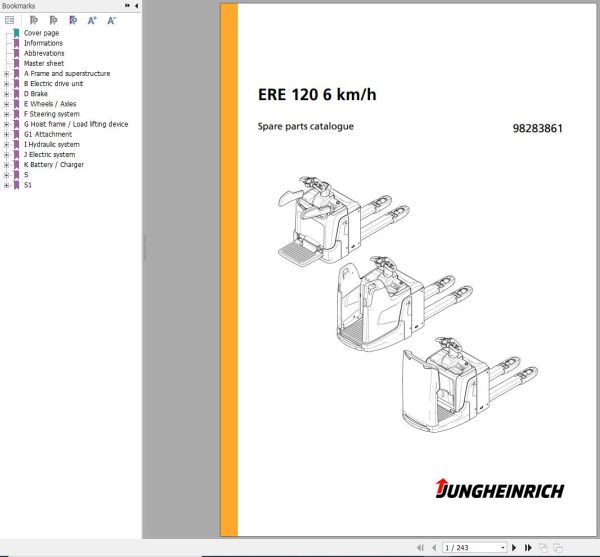Image resolution: width=600 pixels, height=557 pixels.
Task: Select G1 Attachment bookmark
Action: pos(48,134)
